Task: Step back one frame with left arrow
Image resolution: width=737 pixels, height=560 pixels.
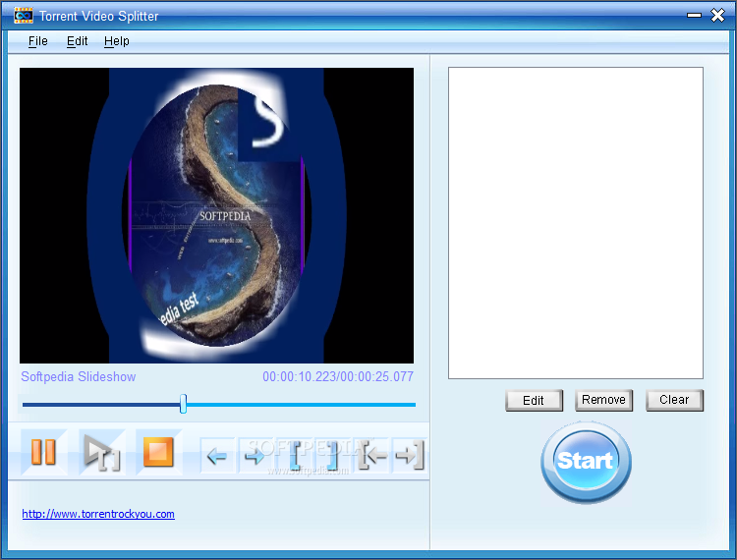Action: coord(217,455)
